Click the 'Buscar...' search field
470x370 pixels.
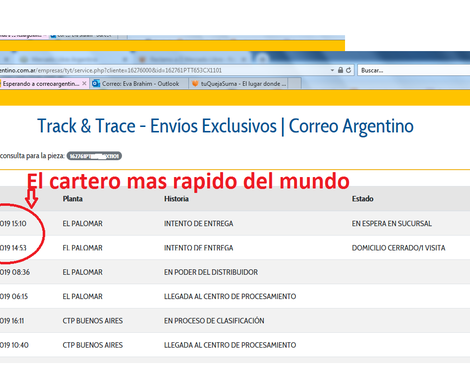tap(414, 70)
